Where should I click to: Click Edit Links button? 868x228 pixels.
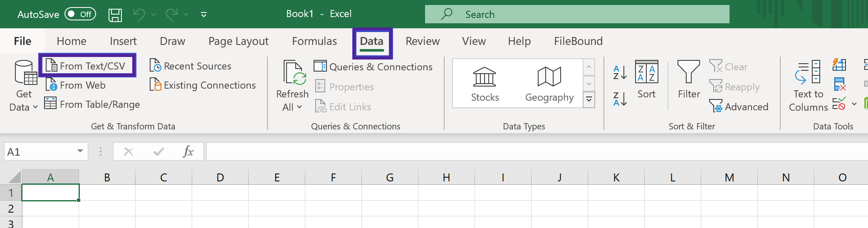[x=343, y=107]
